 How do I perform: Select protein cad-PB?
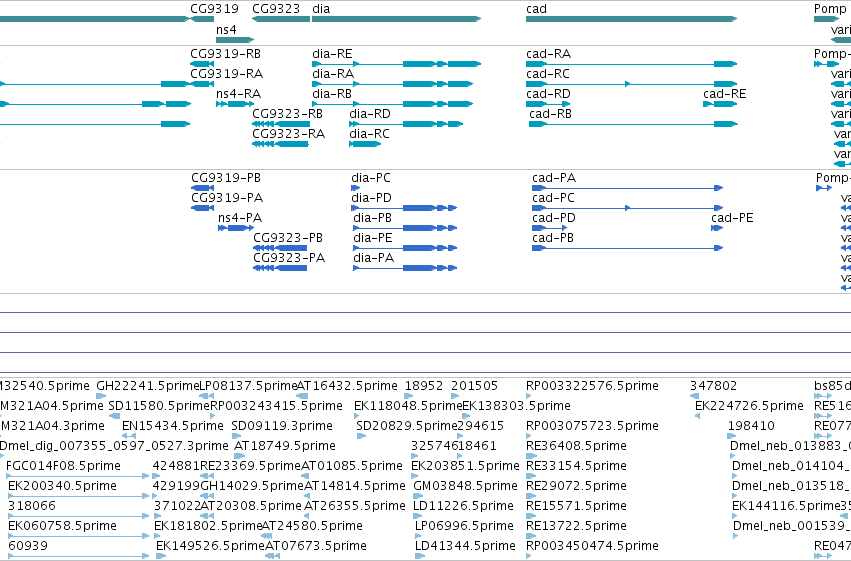[x=553, y=238]
